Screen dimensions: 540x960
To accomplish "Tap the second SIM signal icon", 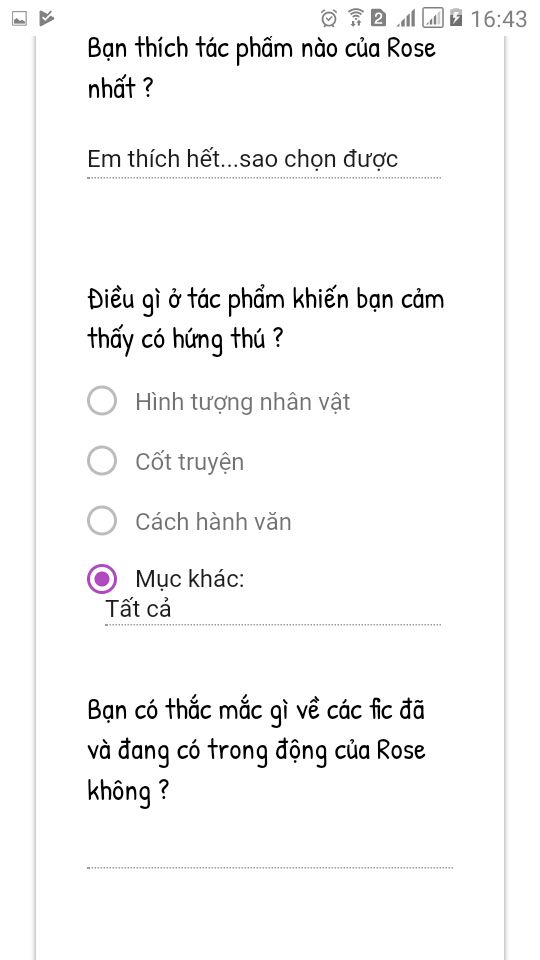I will click(x=433, y=18).
